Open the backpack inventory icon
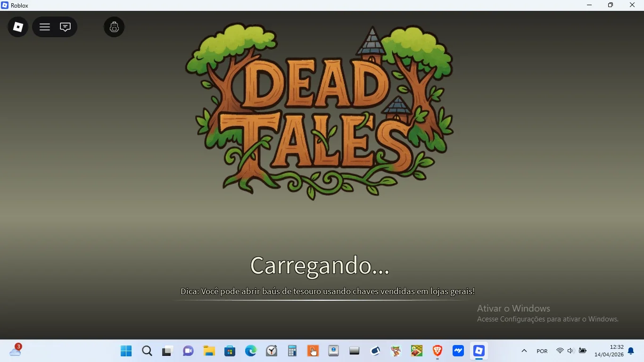 (x=114, y=27)
